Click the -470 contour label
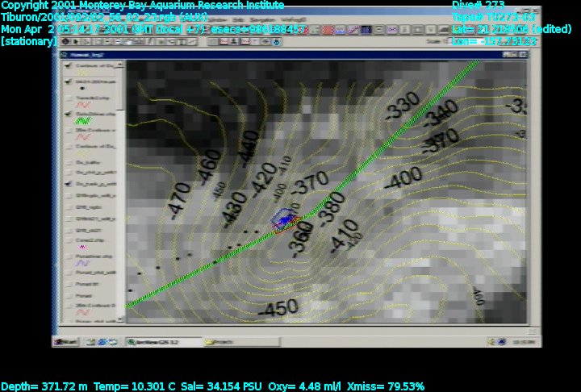This screenshot has height=392, width=581. [x=181, y=201]
